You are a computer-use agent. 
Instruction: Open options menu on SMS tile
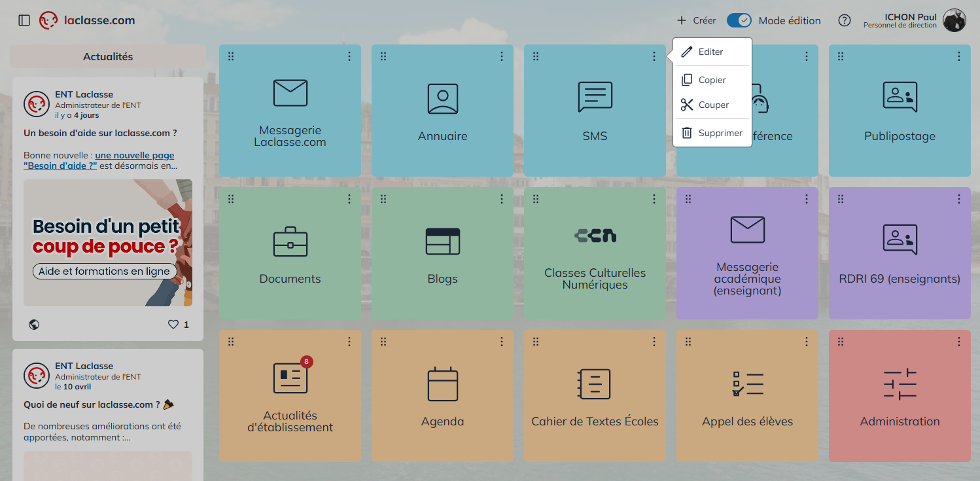pos(654,56)
